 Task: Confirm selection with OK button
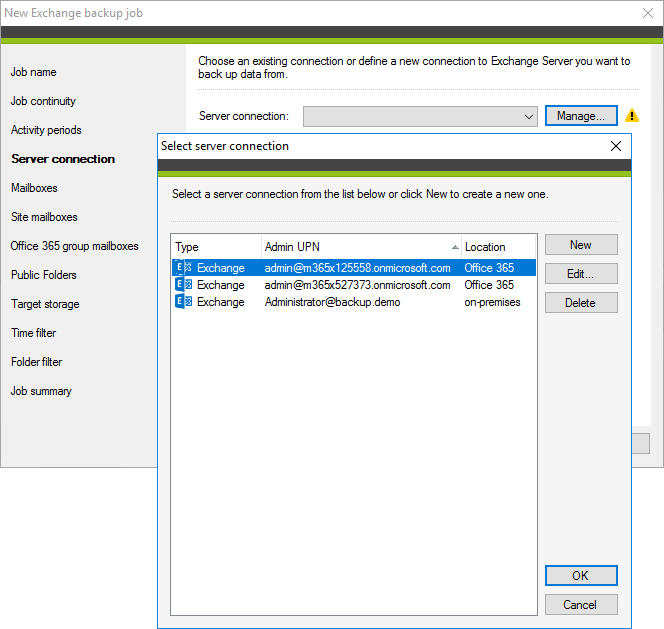pos(581,576)
